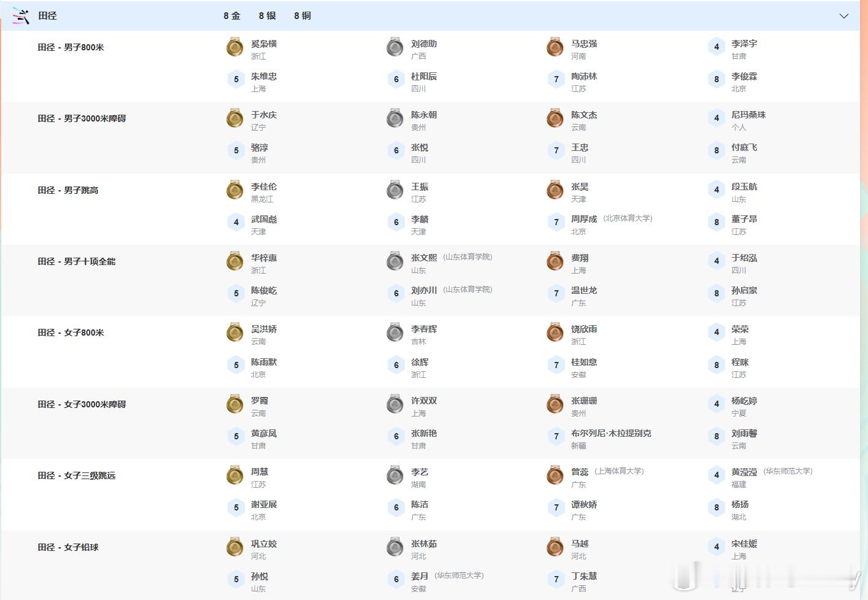Select athlete name 杜阳辰
868x600 pixels.
pos(424,76)
